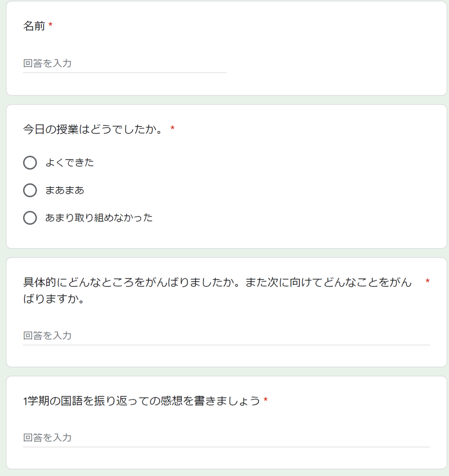Click the 1学期の国語を振り返っての感想 question title
This screenshot has width=449, height=476.
pyautogui.click(x=141, y=401)
